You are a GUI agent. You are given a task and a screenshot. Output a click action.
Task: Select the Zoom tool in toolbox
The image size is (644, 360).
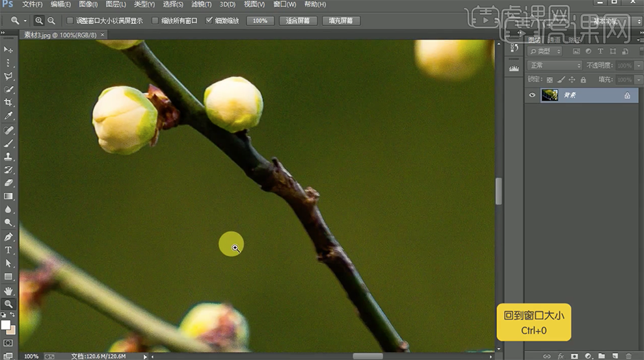tap(8, 304)
